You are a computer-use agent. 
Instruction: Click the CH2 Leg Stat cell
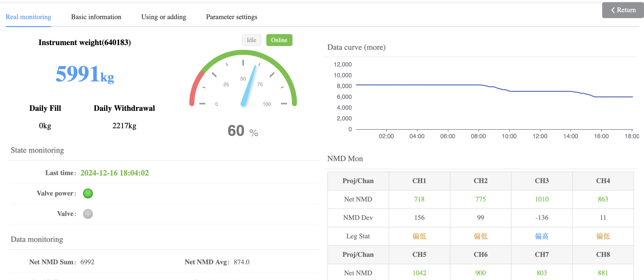(480, 236)
